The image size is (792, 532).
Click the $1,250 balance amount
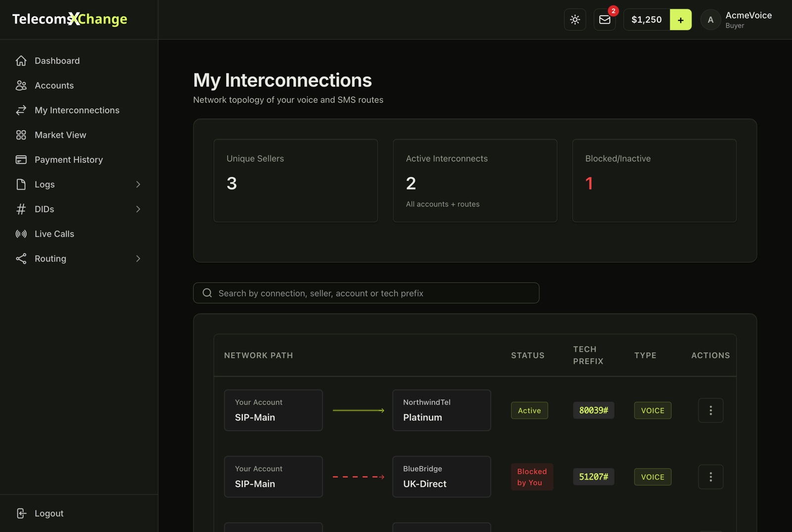click(x=646, y=20)
